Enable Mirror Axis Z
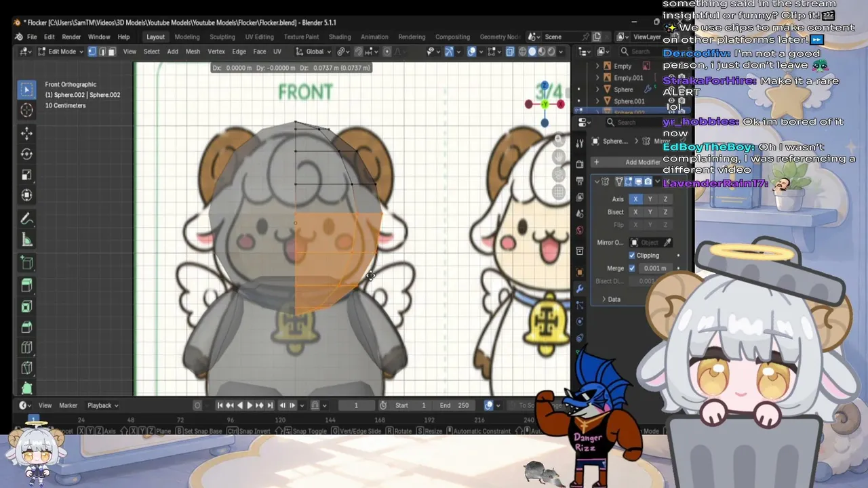 click(x=665, y=199)
